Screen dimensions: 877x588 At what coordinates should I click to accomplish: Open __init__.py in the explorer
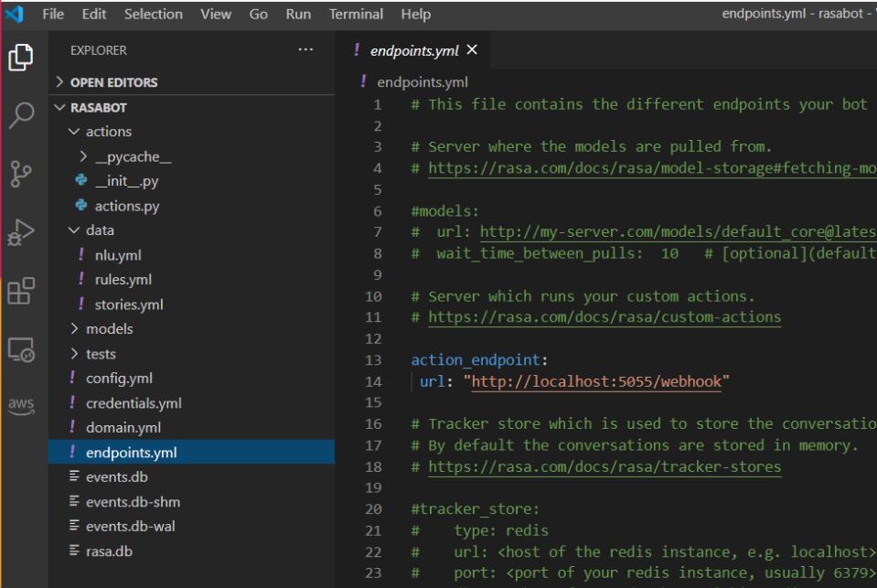126,181
